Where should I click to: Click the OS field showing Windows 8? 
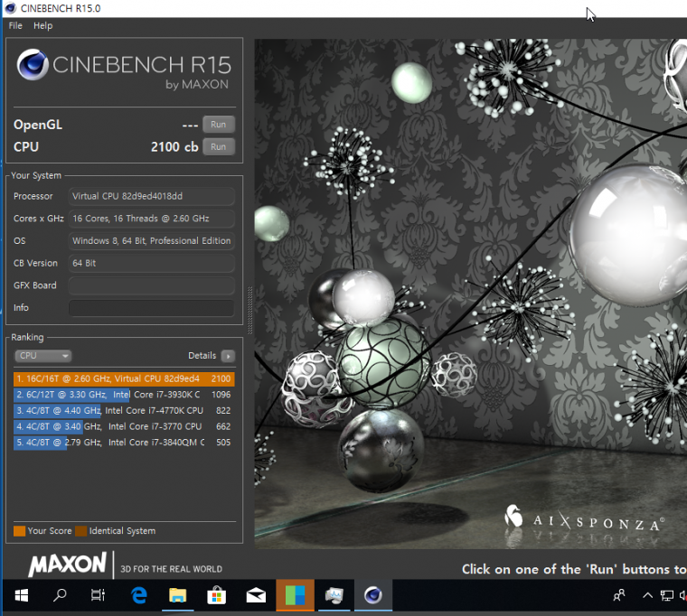coord(151,241)
